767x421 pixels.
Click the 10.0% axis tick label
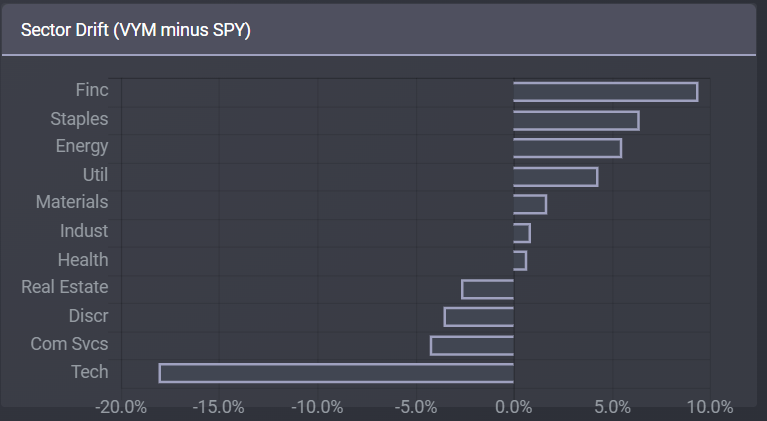pos(710,407)
